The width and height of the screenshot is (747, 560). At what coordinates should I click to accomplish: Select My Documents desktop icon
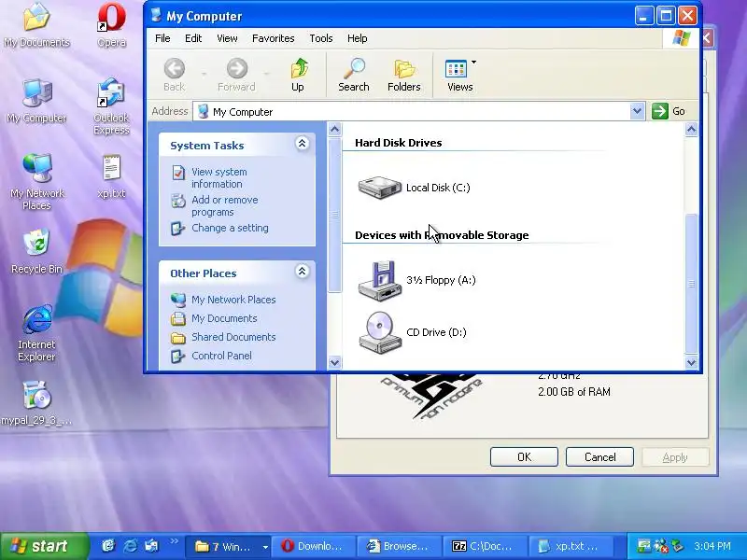36,25
